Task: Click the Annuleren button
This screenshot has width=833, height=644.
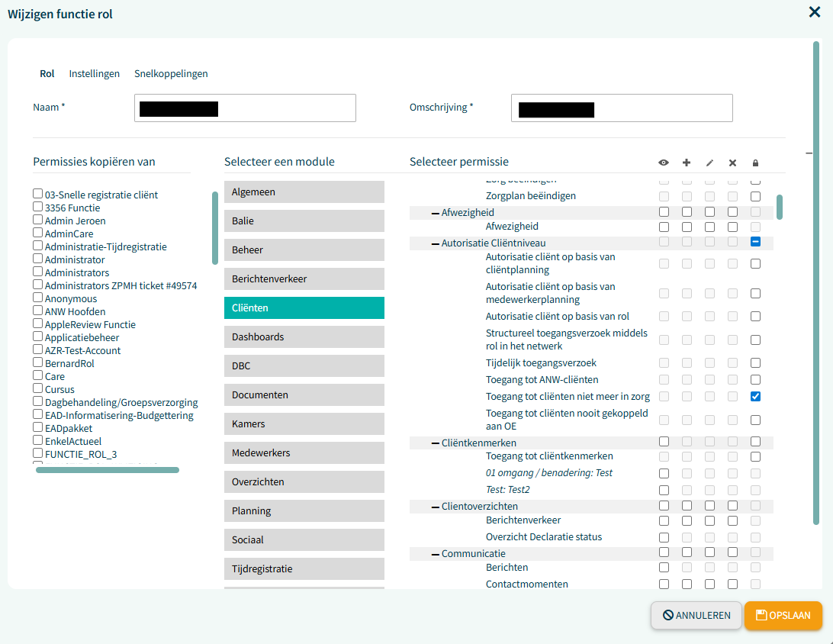Action: point(696,615)
